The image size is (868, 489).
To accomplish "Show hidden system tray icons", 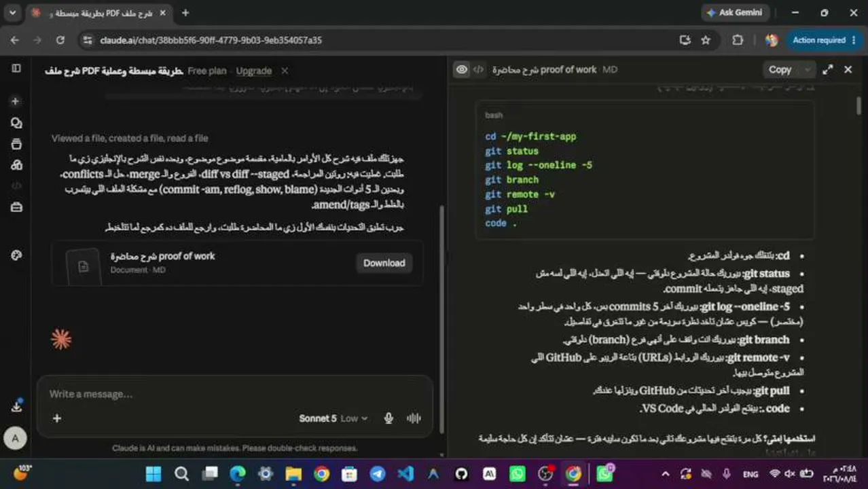I will pos(665,474).
